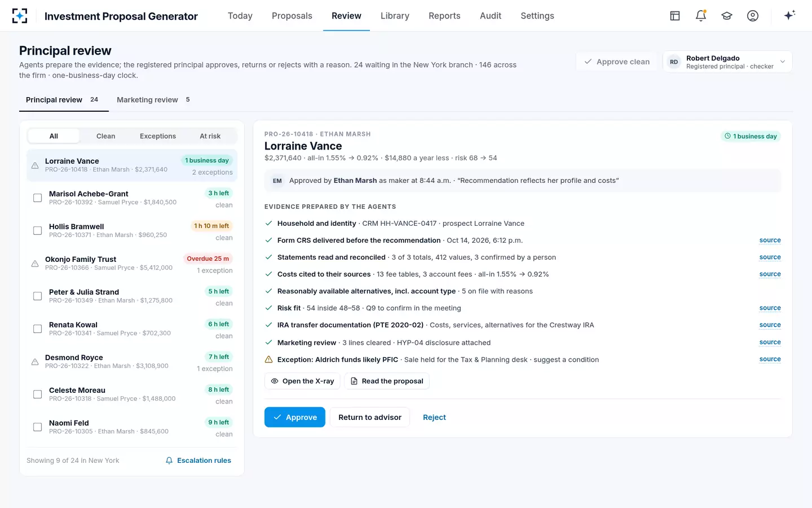Click the warning triangle on Lorraine Vance row
This screenshot has width=812, height=508.
click(x=35, y=165)
